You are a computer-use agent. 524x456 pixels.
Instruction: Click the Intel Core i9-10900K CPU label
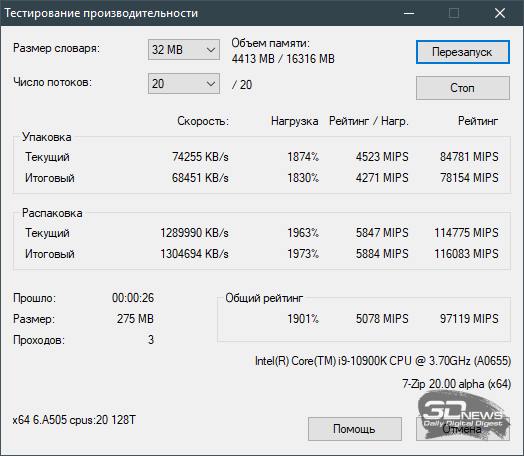(x=383, y=361)
